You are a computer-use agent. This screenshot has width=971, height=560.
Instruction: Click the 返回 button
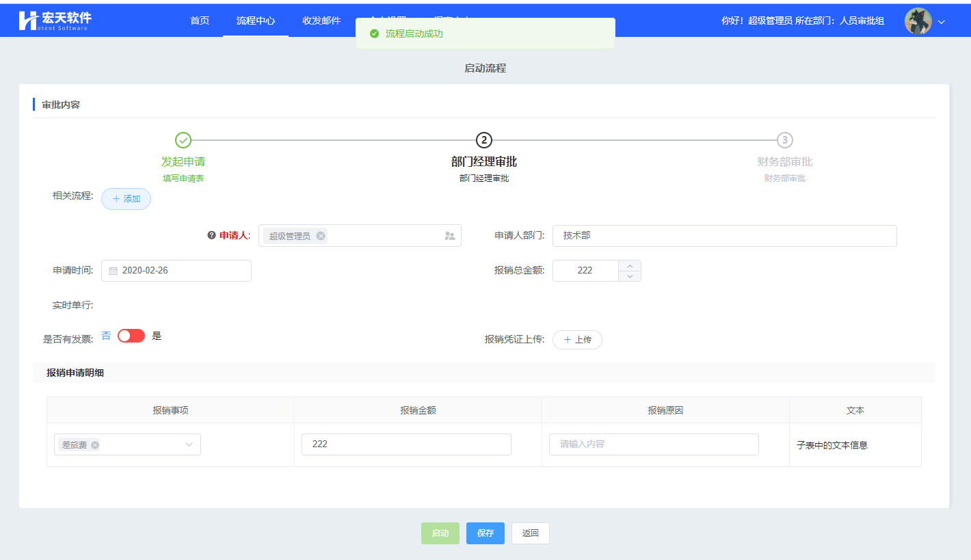click(531, 533)
